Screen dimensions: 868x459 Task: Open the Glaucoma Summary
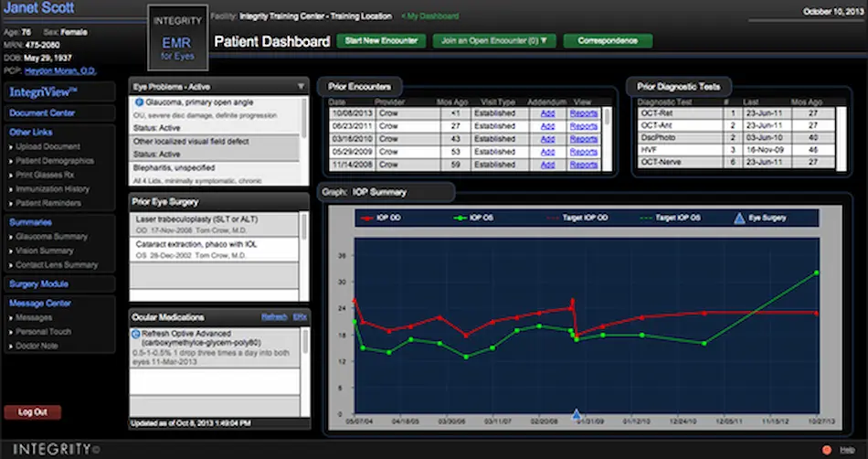[x=51, y=237]
